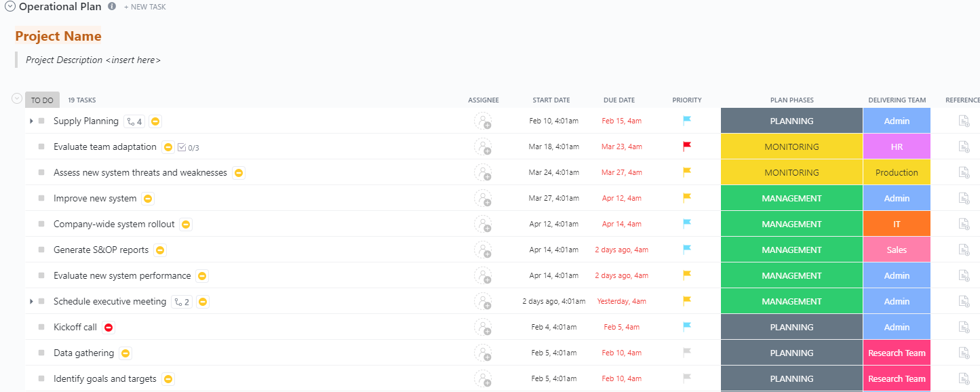This screenshot has width=980, height=392.
Task: Click the subtask count icon on Schedule executive meeting
Action: [182, 302]
